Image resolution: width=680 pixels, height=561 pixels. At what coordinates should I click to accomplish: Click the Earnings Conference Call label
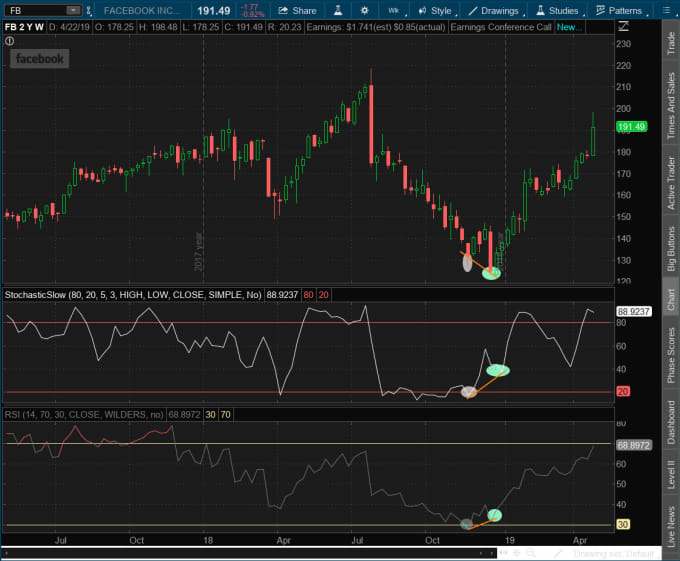pos(501,27)
